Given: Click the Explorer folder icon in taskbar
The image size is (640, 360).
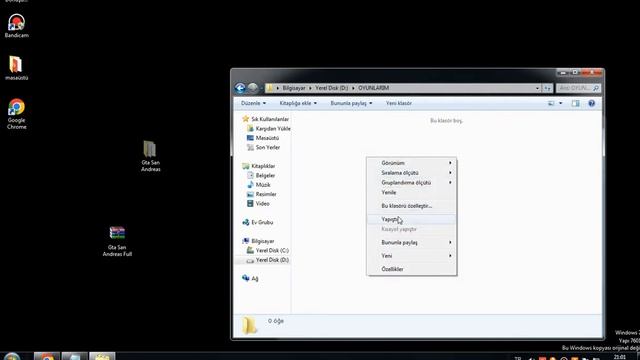Looking at the screenshot, I should [102, 356].
